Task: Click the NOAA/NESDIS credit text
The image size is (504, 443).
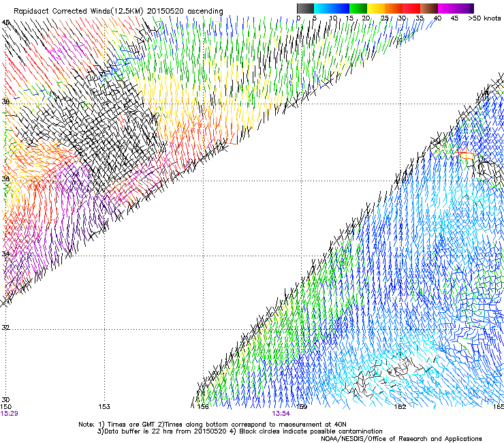Action: pyautogui.click(x=401, y=439)
